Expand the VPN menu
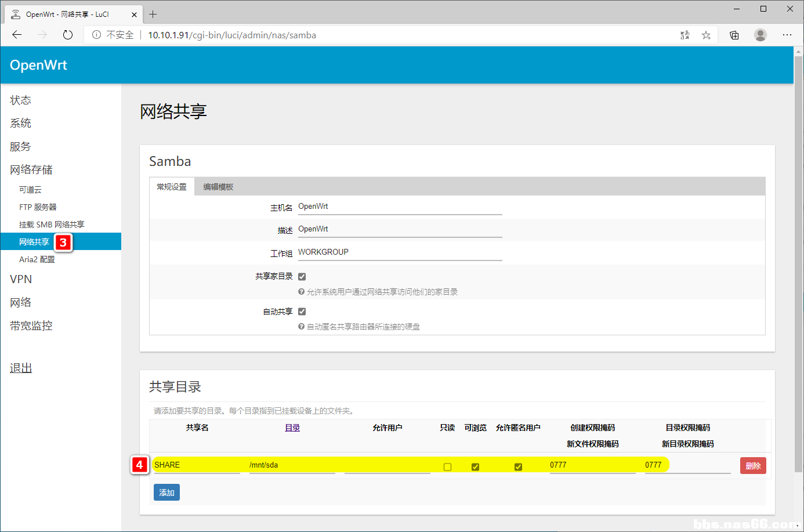This screenshot has width=804, height=532. 21,279
